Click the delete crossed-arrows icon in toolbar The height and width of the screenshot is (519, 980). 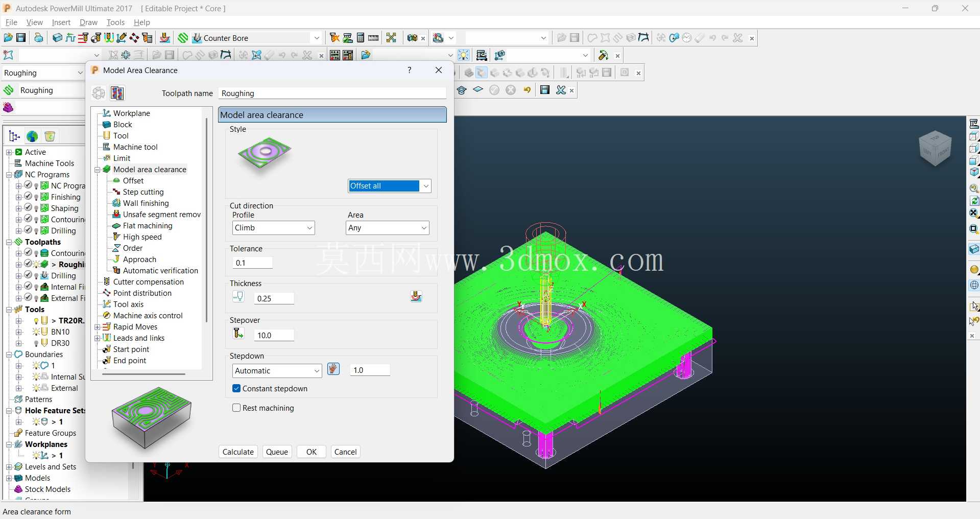391,38
